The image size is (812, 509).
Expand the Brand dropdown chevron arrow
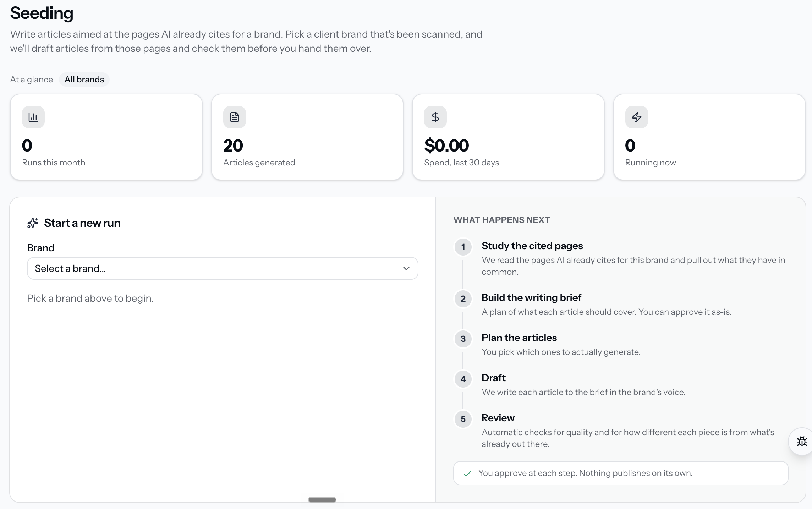[406, 268]
